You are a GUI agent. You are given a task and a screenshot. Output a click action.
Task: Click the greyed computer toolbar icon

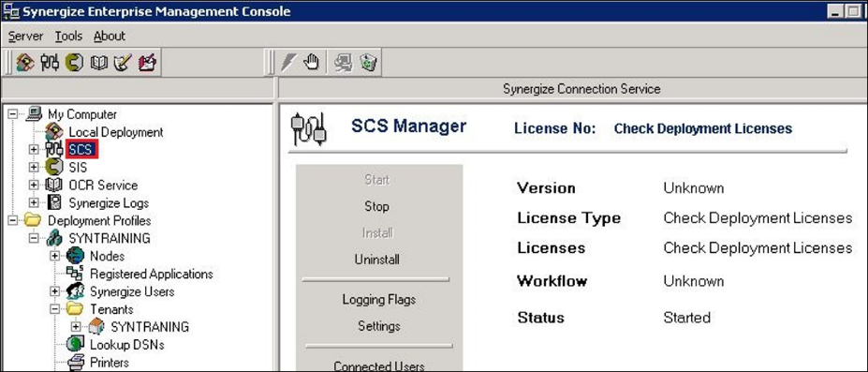point(343,63)
